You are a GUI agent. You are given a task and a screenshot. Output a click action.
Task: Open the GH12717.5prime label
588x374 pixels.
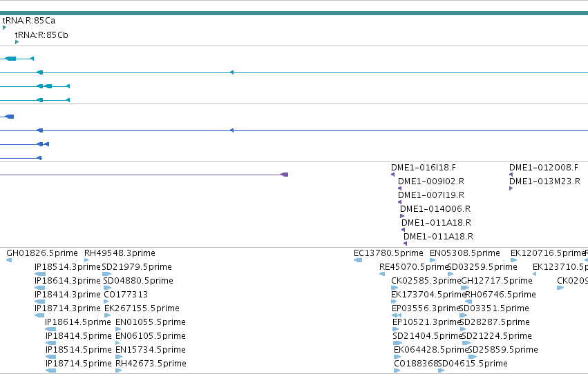pos(497,281)
